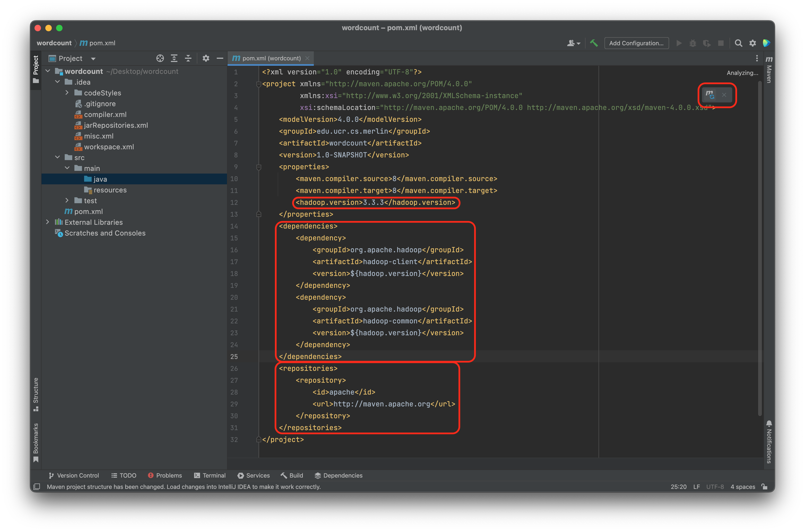This screenshot has height=532, width=805.
Task: Select pom.xml in project tree
Action: [88, 211]
